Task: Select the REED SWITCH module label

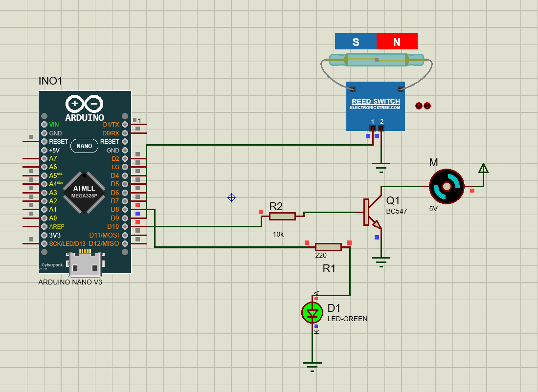Action: pyautogui.click(x=376, y=101)
